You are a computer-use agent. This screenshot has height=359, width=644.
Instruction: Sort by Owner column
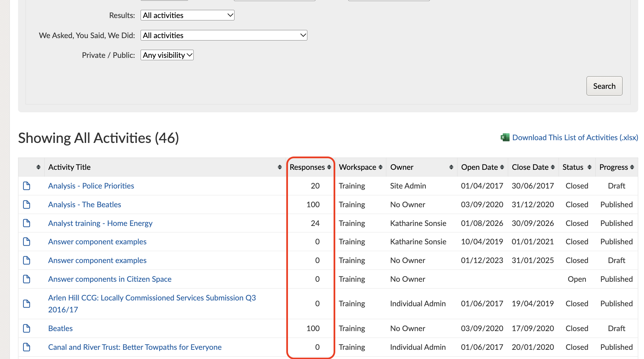[x=451, y=167]
